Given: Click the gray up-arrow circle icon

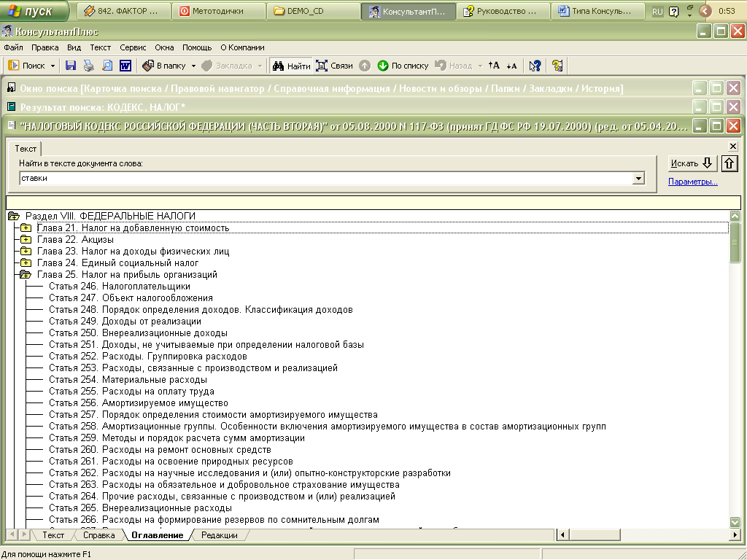Looking at the screenshot, I should pyautogui.click(x=365, y=66).
